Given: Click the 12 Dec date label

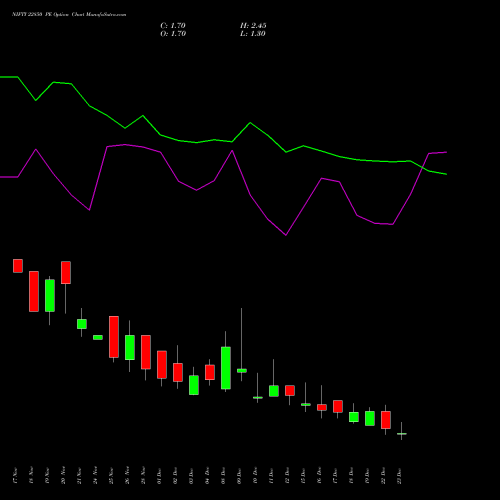Looking at the screenshot, I should click(287, 476).
